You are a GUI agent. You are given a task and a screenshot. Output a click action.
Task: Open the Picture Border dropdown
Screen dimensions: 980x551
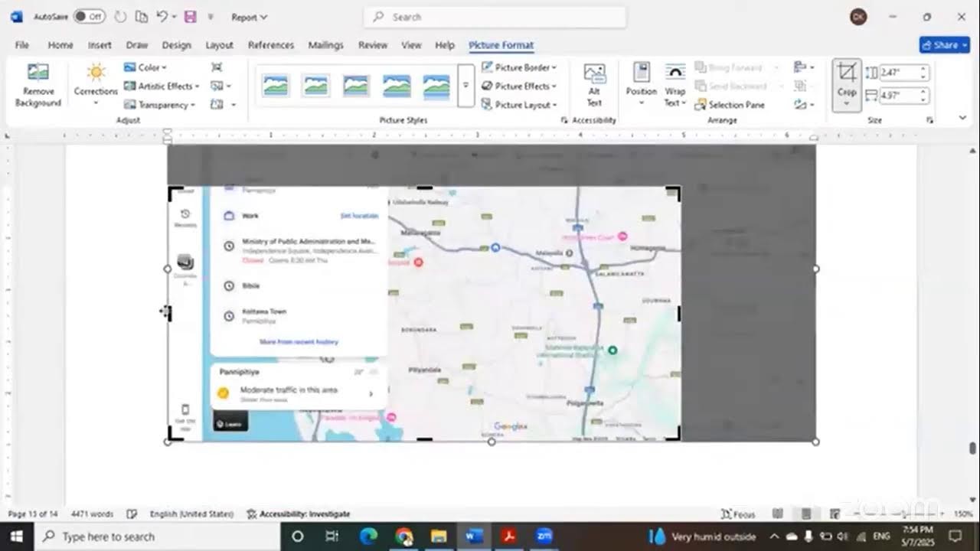[518, 67]
